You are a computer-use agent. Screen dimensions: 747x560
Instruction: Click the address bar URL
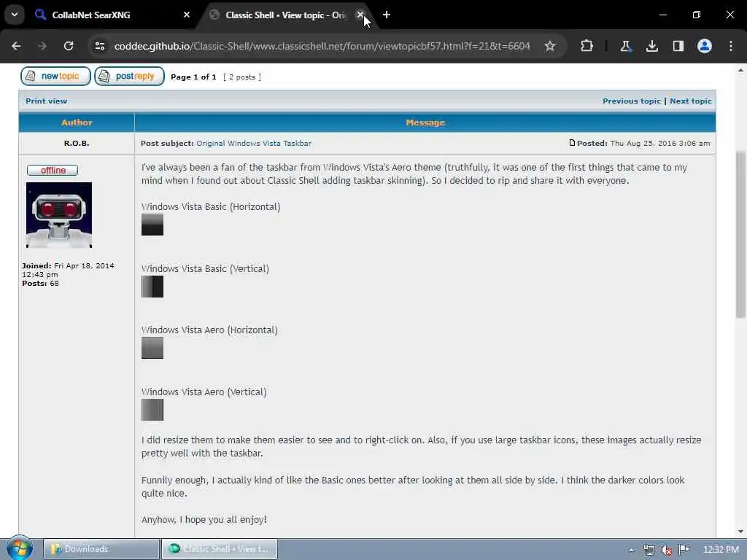coord(322,46)
